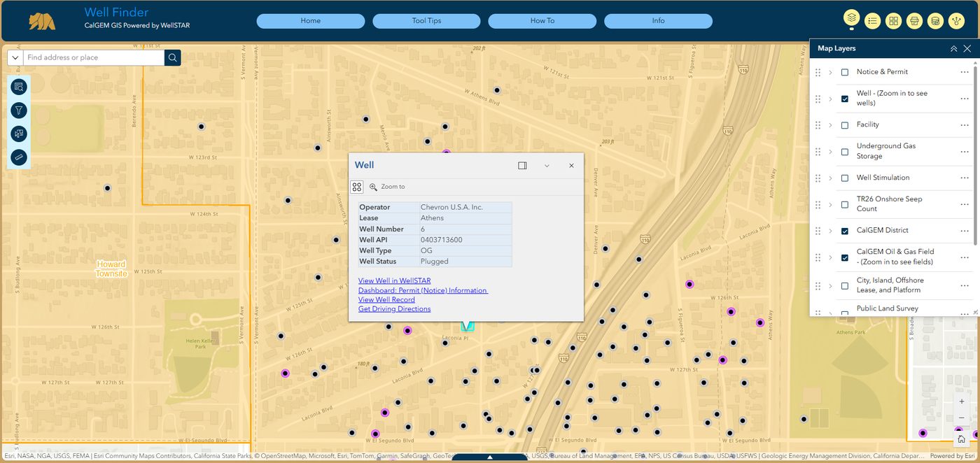Image resolution: width=980 pixels, height=463 pixels.
Task: Expand the CalGEM District layer chevron
Action: coord(831,231)
